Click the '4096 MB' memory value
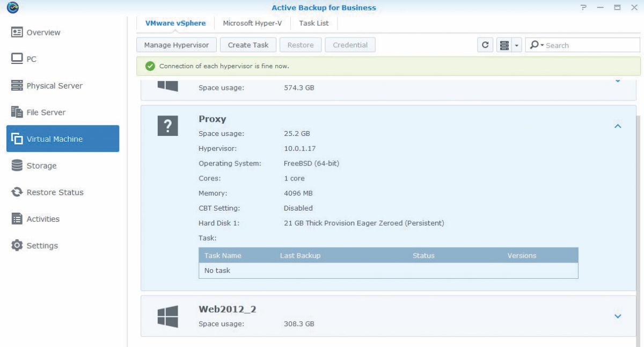 pos(298,193)
